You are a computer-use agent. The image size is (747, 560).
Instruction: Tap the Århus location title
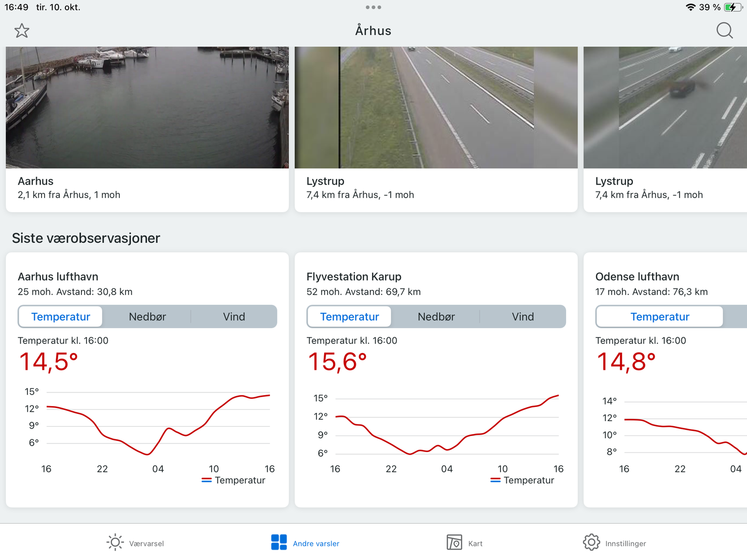374,31
